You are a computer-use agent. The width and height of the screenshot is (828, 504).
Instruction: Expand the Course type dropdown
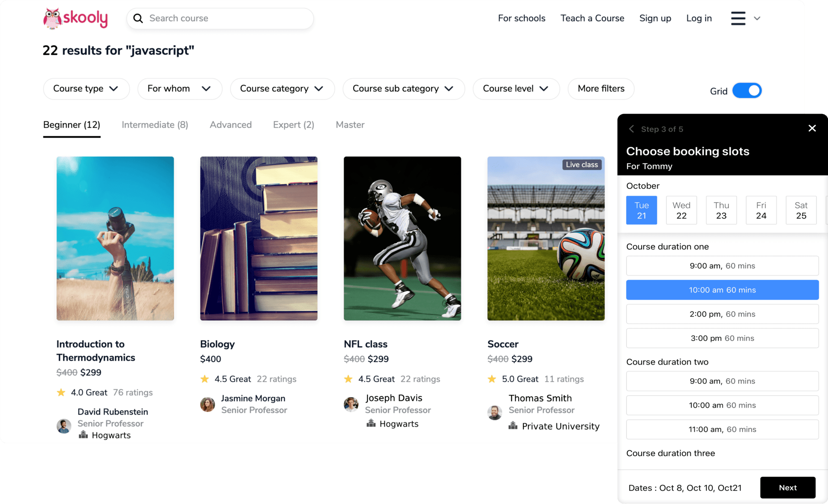tap(86, 89)
